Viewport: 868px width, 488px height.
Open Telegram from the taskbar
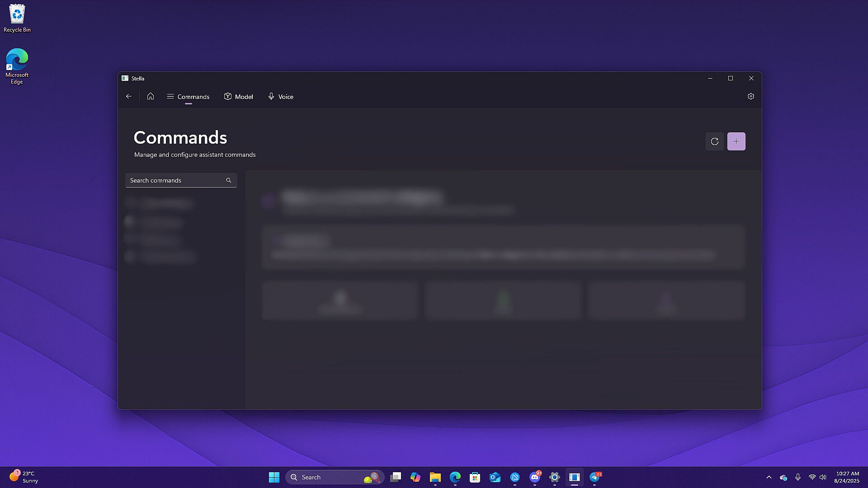(595, 477)
